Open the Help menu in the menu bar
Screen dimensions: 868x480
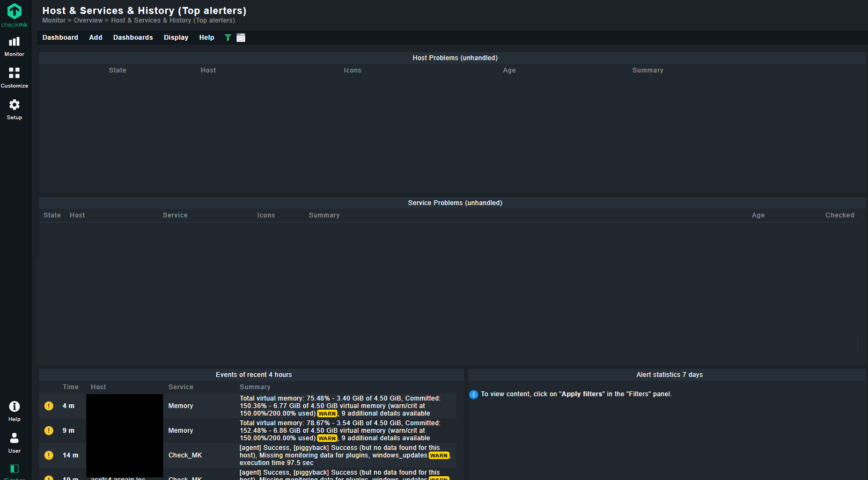click(207, 38)
